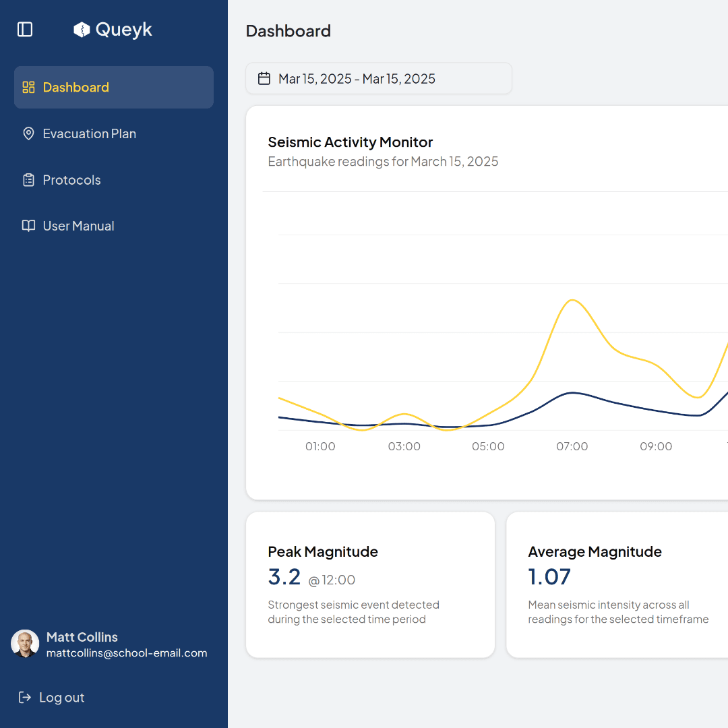728x728 pixels.
Task: Click the Average Magnitude 1.07 value
Action: point(549,577)
